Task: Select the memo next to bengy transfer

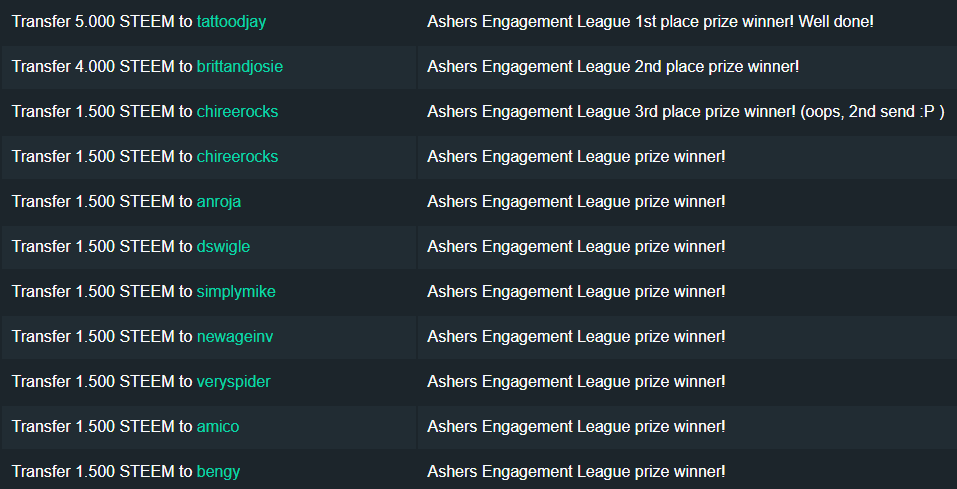Action: (577, 472)
